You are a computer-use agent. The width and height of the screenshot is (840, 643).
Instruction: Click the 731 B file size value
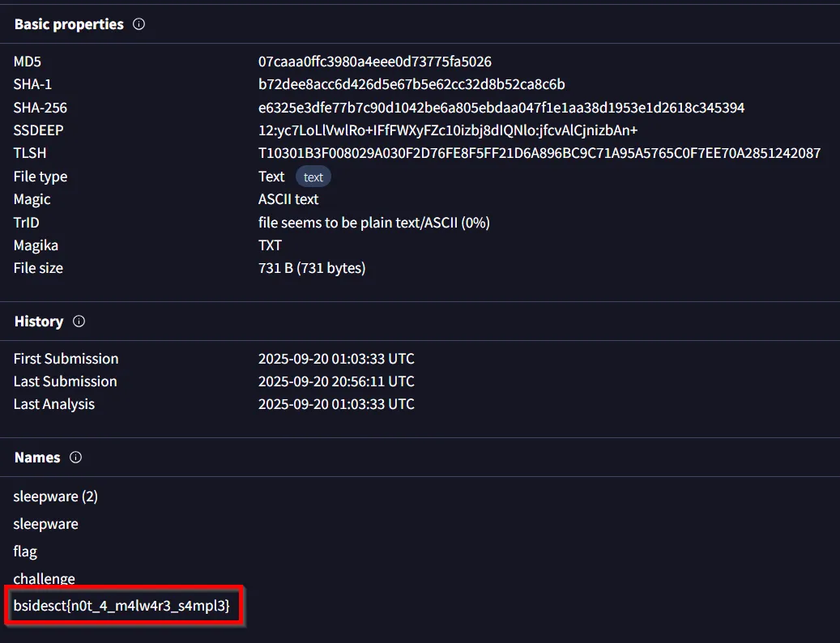[x=311, y=268]
